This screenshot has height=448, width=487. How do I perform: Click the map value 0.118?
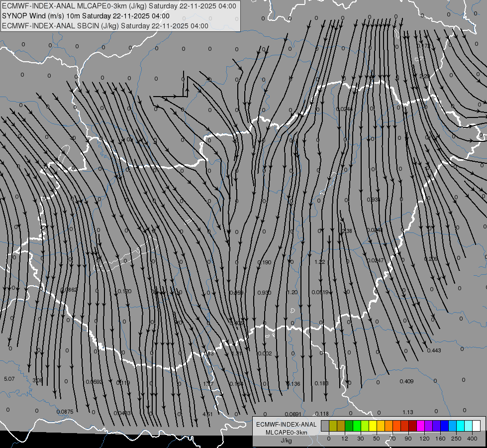pyautogui.click(x=322, y=414)
